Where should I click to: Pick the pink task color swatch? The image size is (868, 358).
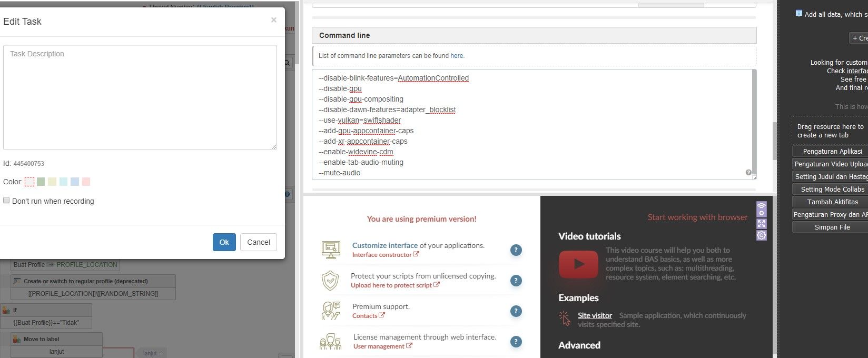click(86, 182)
